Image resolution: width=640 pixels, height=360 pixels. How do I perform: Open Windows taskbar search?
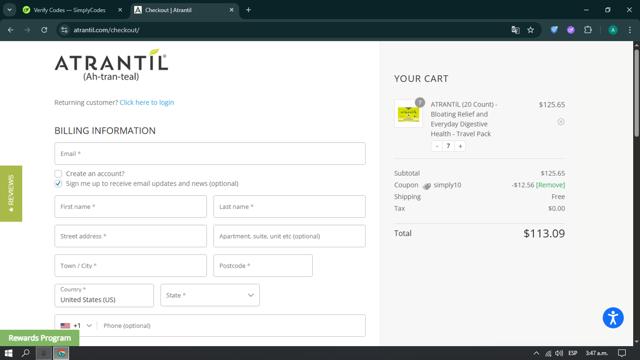[26, 353]
